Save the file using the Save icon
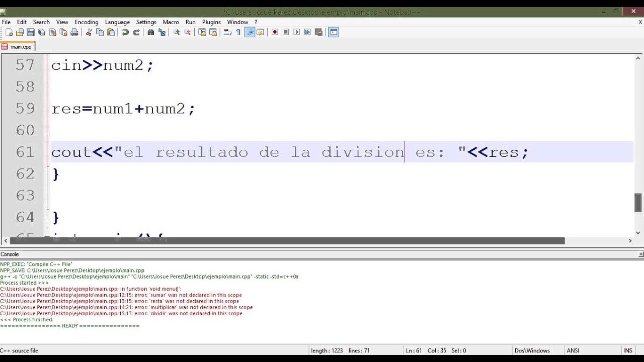Image resolution: width=644 pixels, height=362 pixels. 31,32
